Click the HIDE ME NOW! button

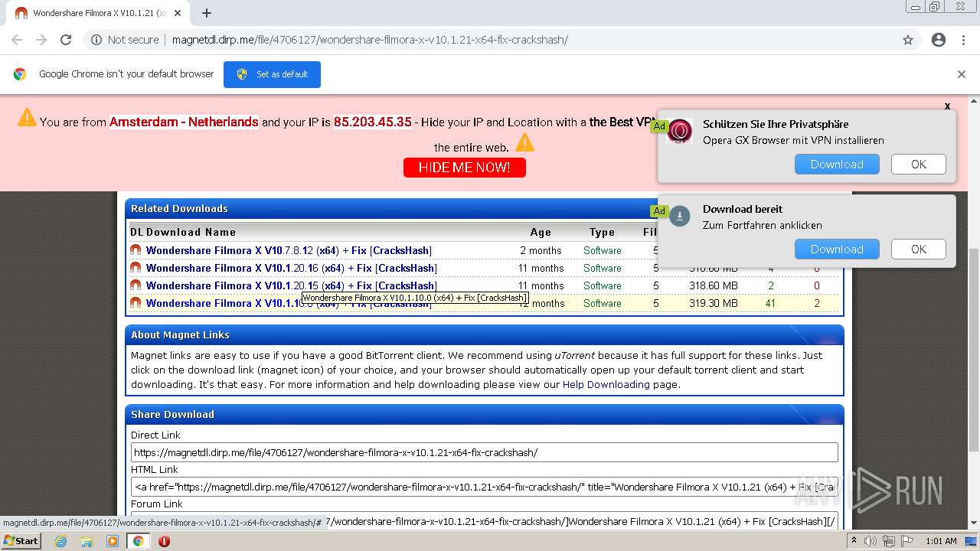tap(465, 167)
